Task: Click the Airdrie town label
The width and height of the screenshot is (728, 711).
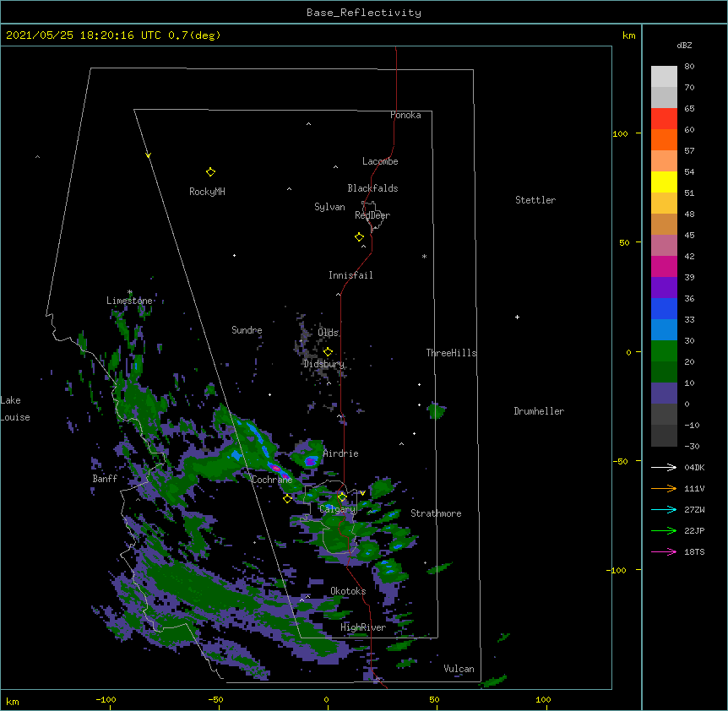Action: point(341,453)
